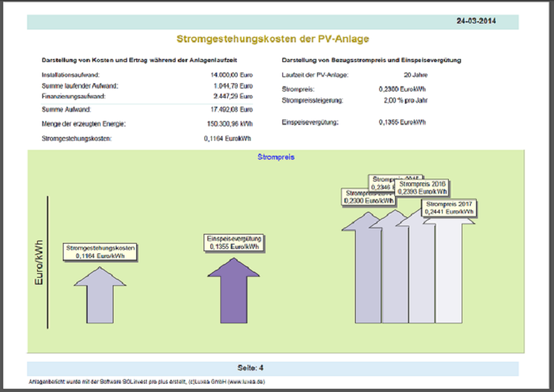This screenshot has width=554, height=392.
Task: Click the Finanzierungsaufwand row label
Action: click(73, 96)
